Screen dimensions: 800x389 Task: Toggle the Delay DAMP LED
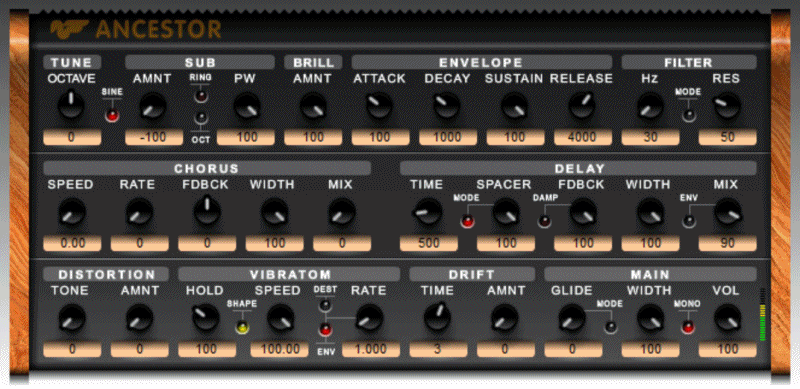pos(544,222)
